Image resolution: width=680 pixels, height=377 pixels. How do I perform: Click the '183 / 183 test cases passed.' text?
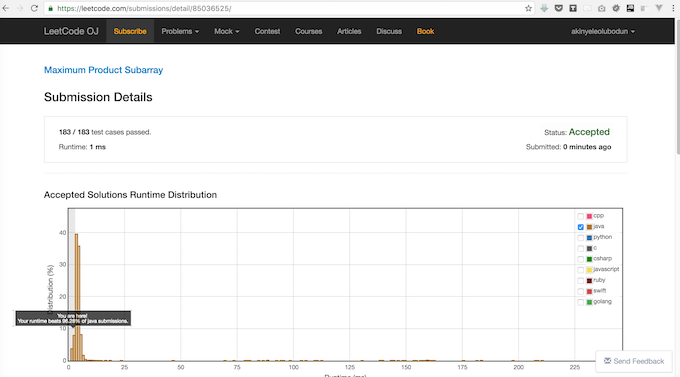tap(105, 132)
